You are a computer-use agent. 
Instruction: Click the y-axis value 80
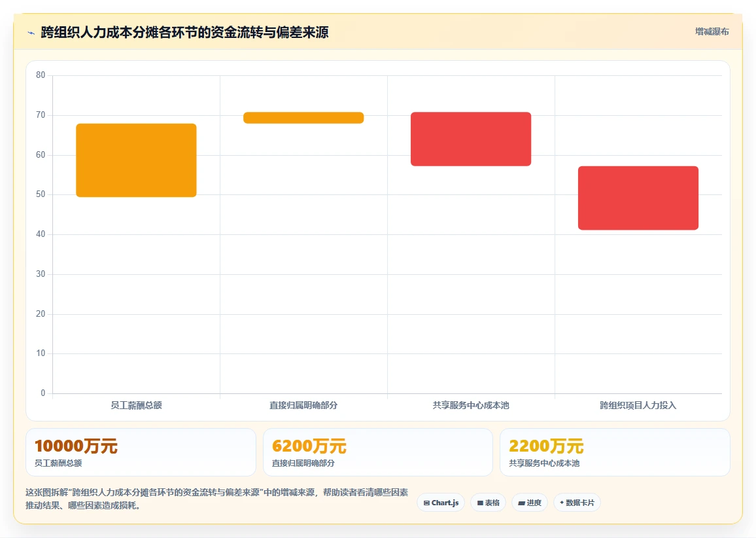41,75
